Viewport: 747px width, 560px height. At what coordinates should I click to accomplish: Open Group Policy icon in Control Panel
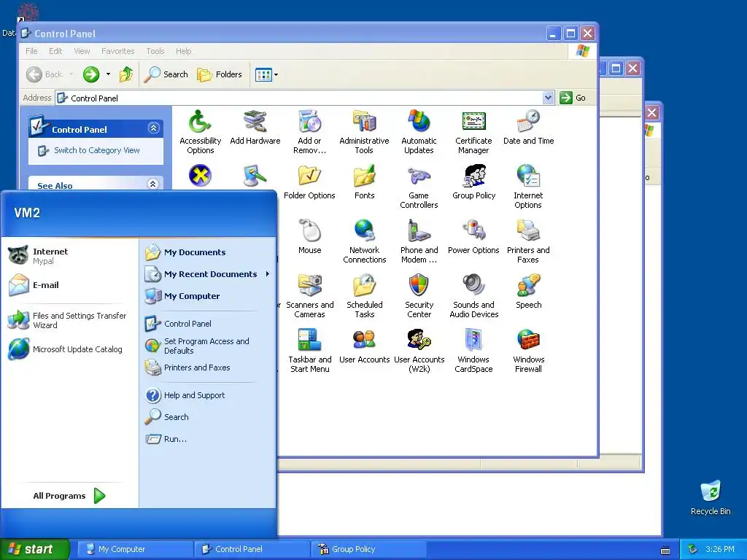pyautogui.click(x=474, y=182)
